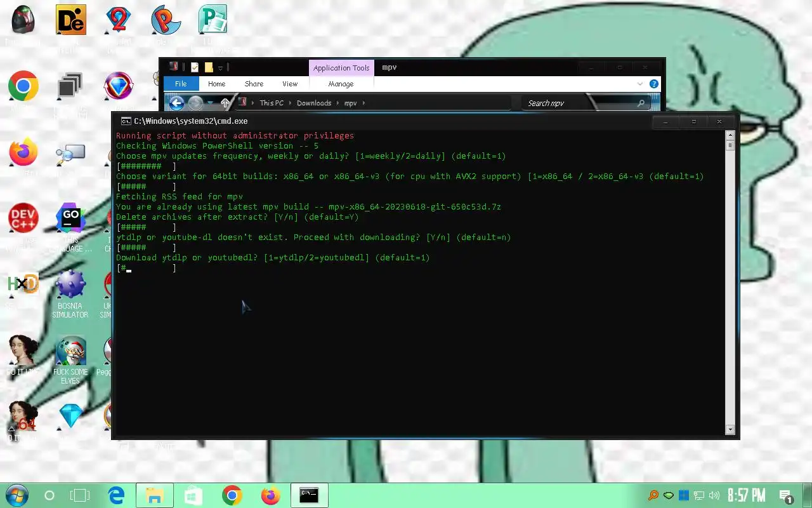Open Firefox from the taskbar
This screenshot has height=508, width=812.
[x=271, y=495]
